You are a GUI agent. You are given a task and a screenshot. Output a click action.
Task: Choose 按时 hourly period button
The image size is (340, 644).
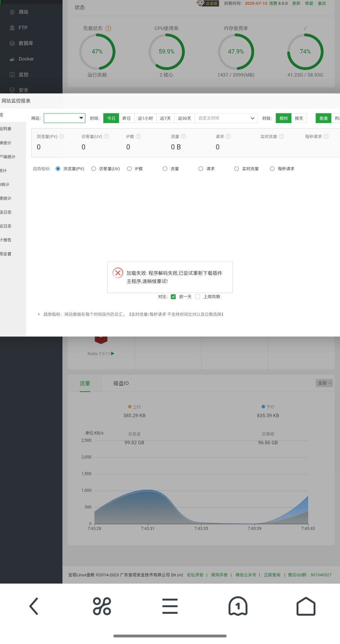[x=284, y=118]
